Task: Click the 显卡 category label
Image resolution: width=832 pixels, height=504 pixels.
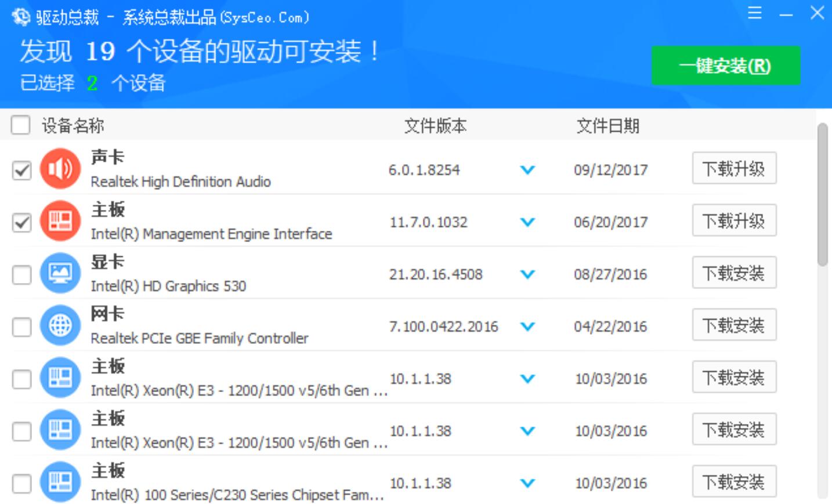Action: click(108, 261)
